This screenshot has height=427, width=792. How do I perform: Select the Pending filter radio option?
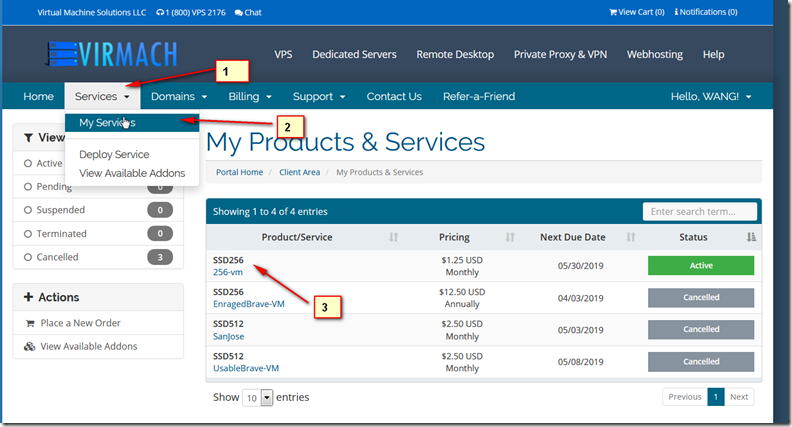click(x=28, y=186)
